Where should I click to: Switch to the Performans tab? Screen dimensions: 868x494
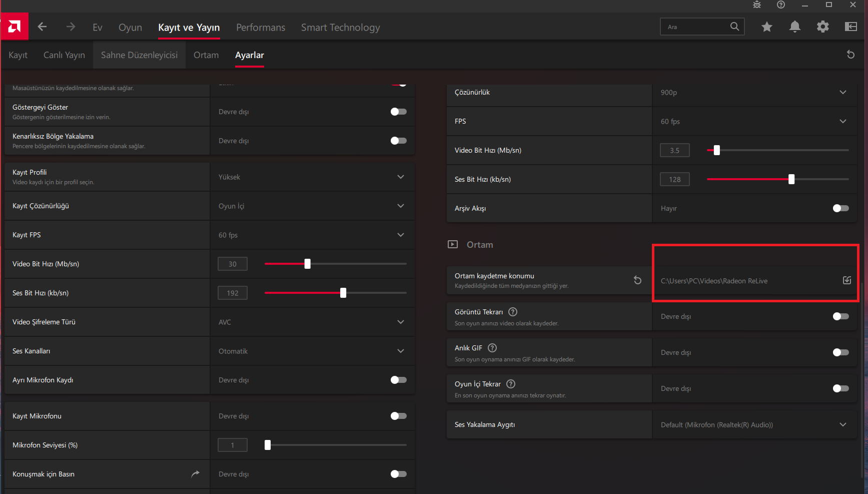(260, 28)
